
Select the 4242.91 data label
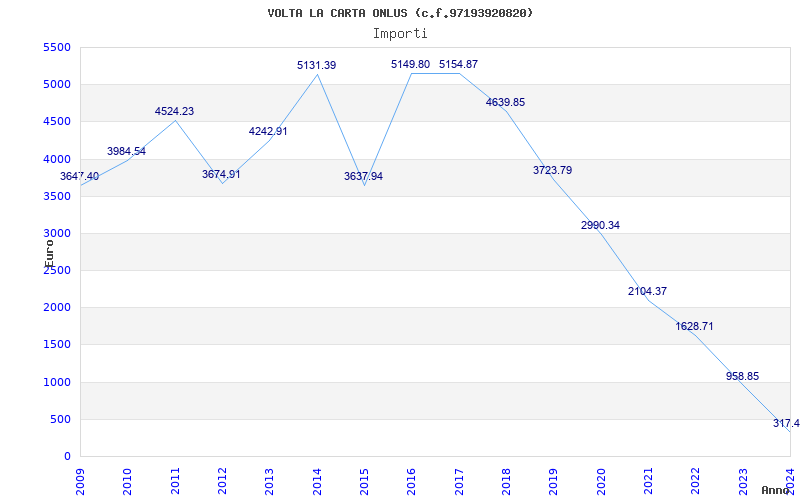(268, 131)
